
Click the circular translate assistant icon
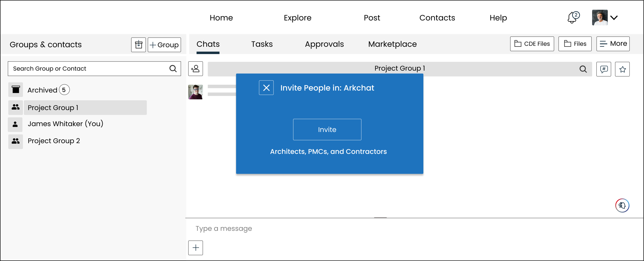click(x=622, y=205)
